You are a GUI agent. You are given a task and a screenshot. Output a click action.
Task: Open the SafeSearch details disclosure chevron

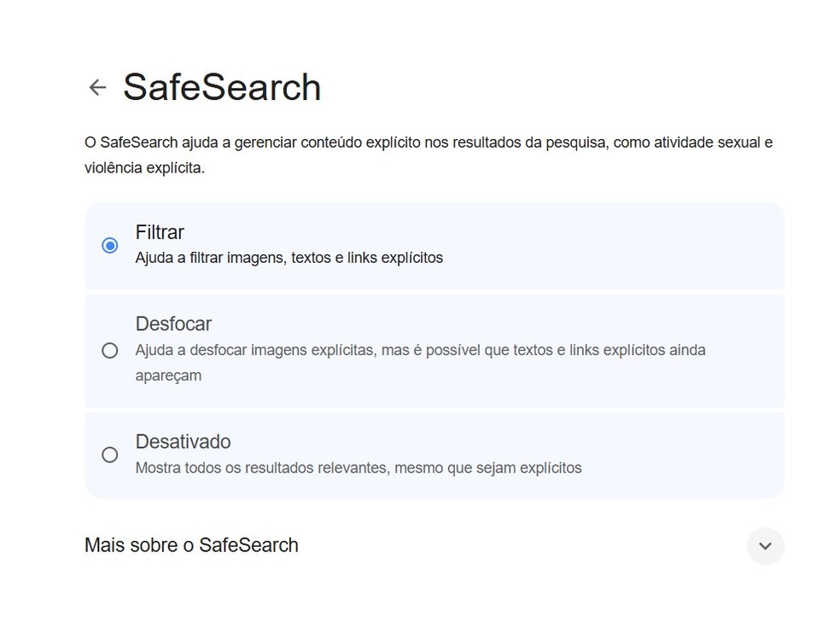[766, 546]
